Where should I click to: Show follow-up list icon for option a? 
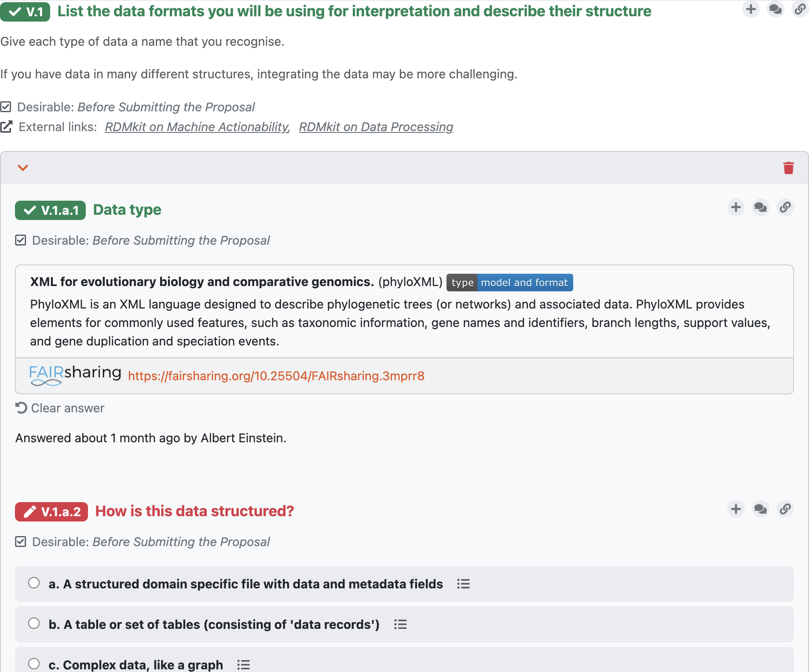tap(463, 584)
